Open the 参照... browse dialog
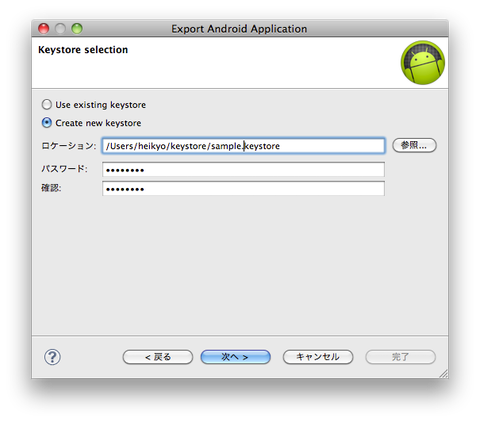This screenshot has width=480, height=422. (414, 145)
